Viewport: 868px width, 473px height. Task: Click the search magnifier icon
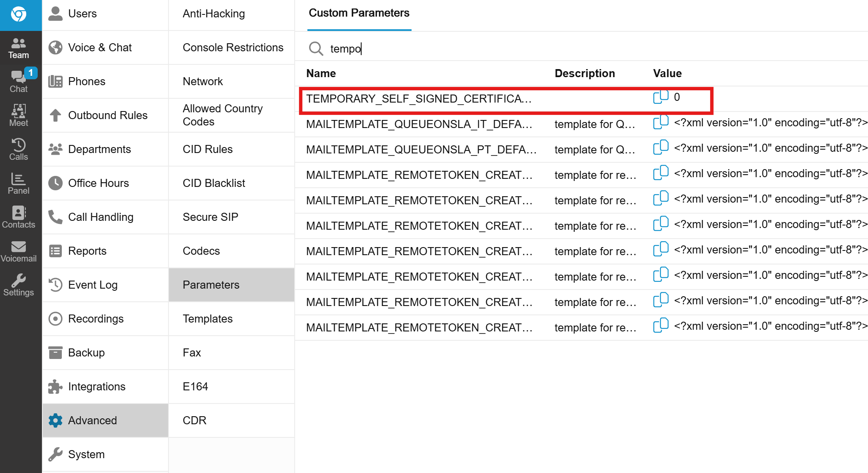coord(315,49)
